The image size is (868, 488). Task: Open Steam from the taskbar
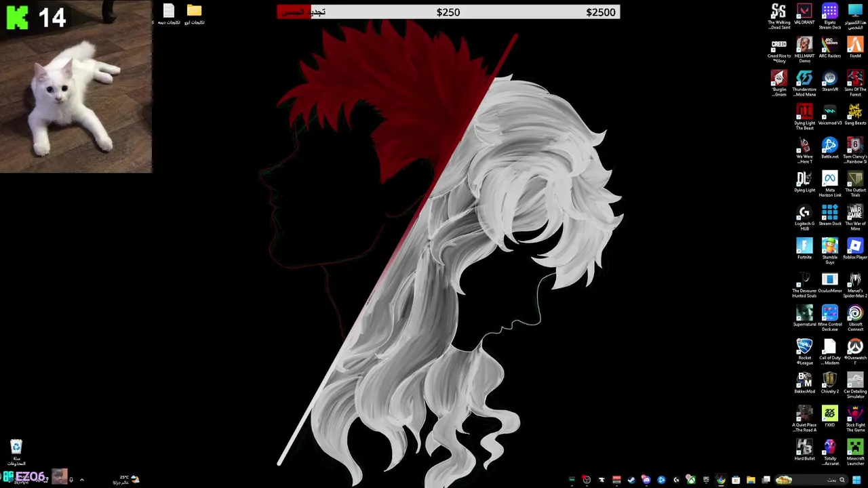point(631,480)
